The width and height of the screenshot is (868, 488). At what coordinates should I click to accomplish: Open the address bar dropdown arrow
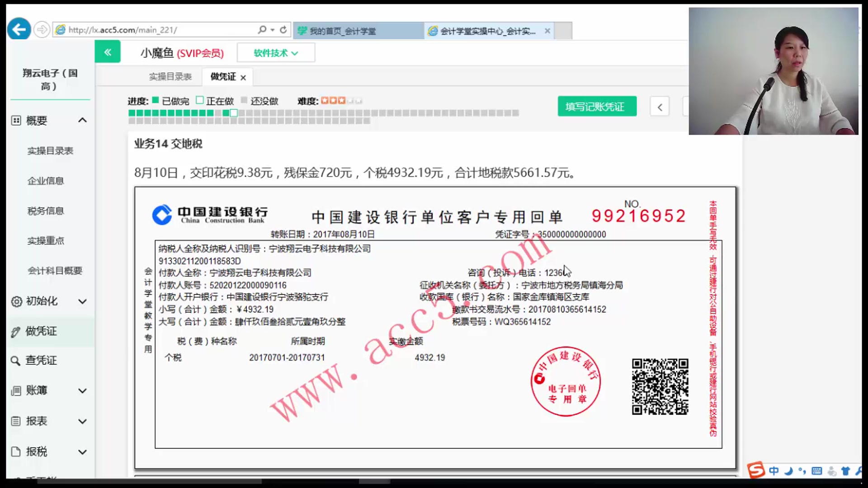[x=273, y=30]
